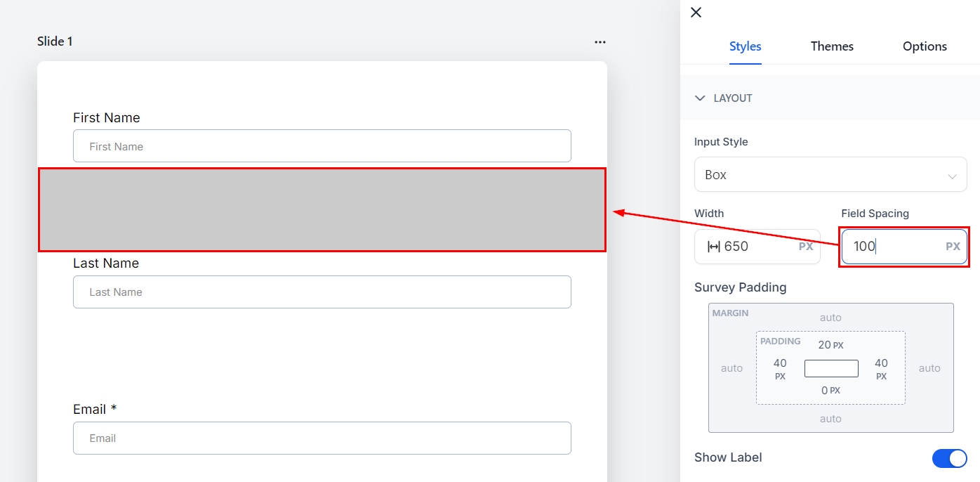Viewport: 980px width, 482px height.
Task: Click the Slide 1 title label
Action: pos(55,41)
